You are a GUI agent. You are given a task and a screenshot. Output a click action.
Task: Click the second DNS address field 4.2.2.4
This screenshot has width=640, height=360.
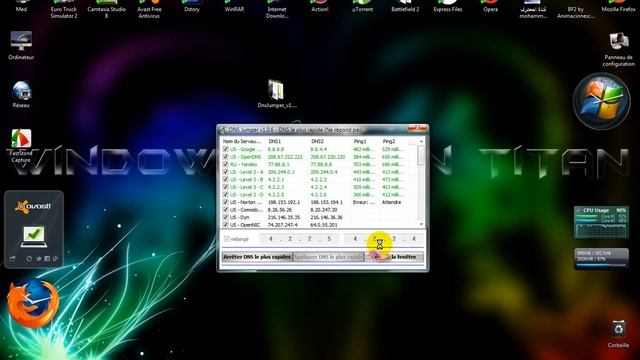pyautogui.click(x=384, y=239)
